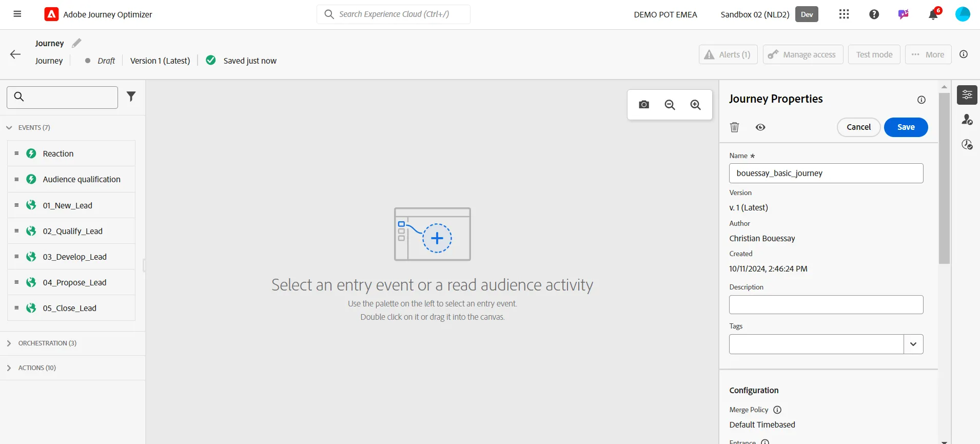Show the Merge Policy info tooltip
This screenshot has width=980, height=444.
click(777, 410)
